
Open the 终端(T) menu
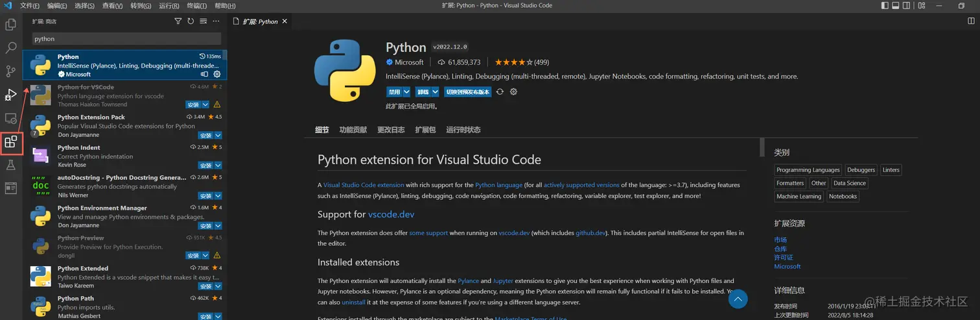point(197,6)
